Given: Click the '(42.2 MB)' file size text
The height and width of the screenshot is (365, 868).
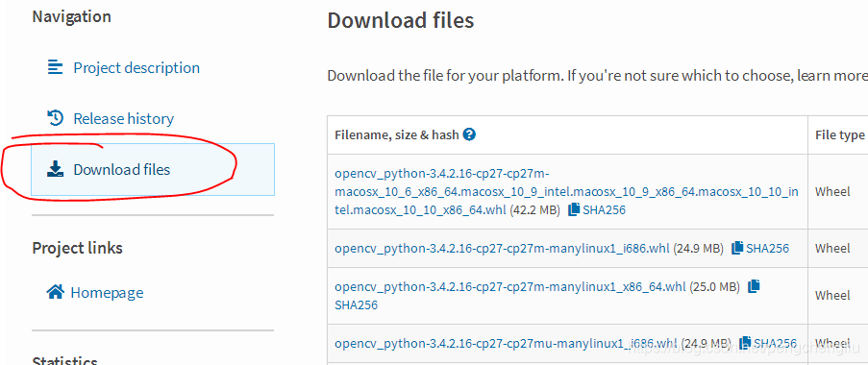Looking at the screenshot, I should [534, 209].
